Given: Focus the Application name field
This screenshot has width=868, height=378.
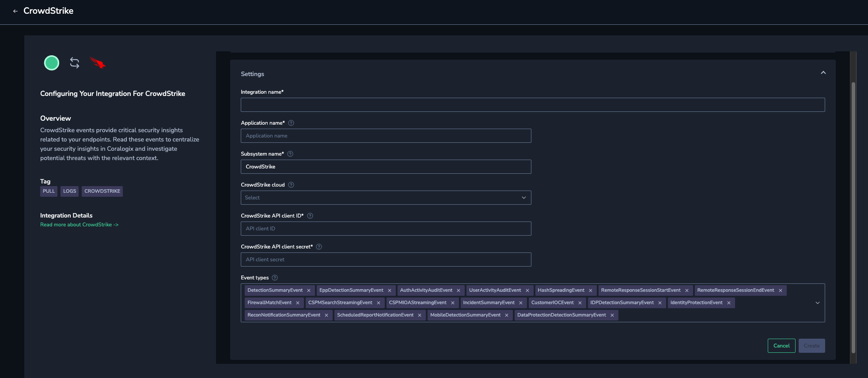Looking at the screenshot, I should coord(386,136).
